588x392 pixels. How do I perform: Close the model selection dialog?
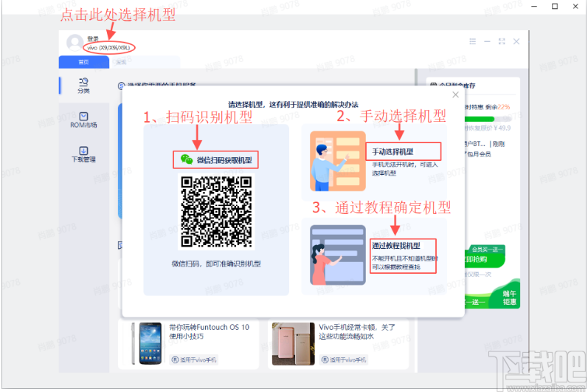(456, 94)
